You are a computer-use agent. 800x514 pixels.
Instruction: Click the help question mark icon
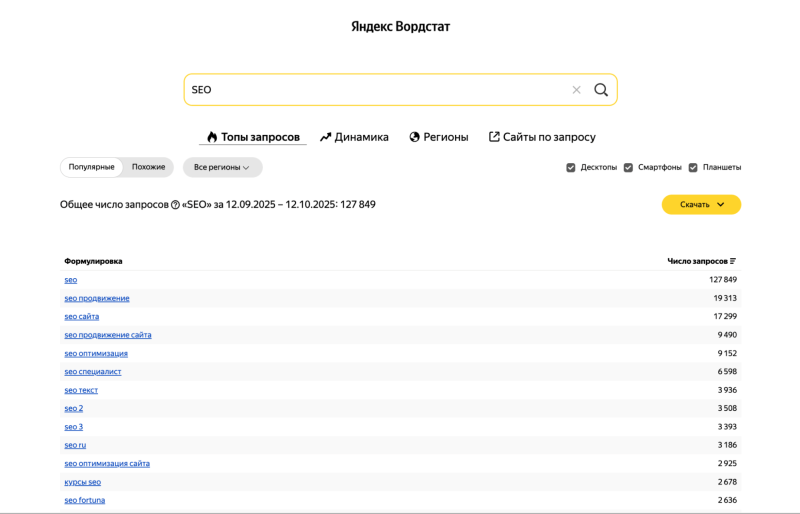pyautogui.click(x=175, y=205)
